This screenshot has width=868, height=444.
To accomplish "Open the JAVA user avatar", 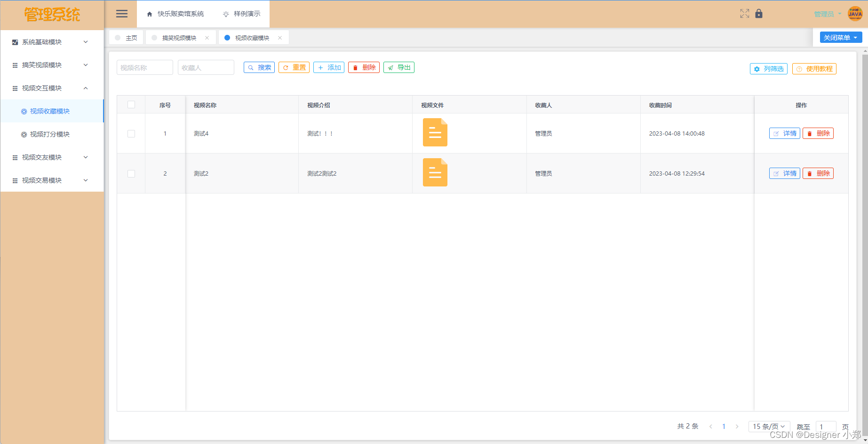I will pyautogui.click(x=855, y=14).
